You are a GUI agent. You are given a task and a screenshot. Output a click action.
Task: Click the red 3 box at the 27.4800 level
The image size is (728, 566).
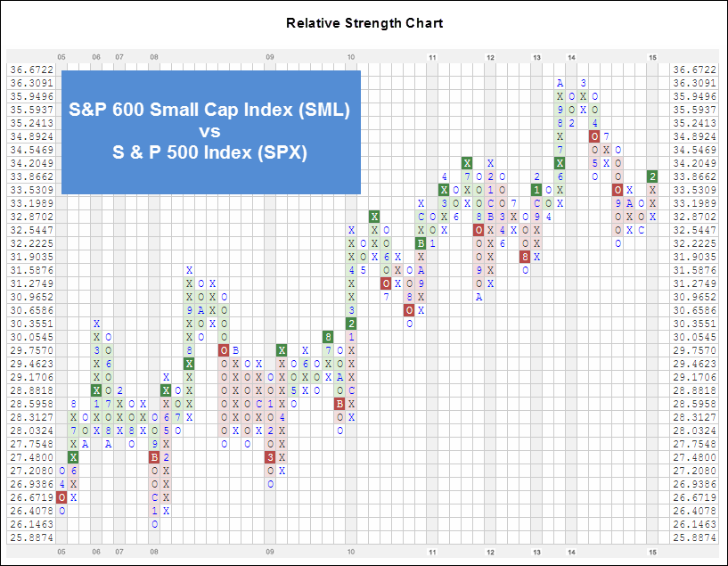point(272,457)
